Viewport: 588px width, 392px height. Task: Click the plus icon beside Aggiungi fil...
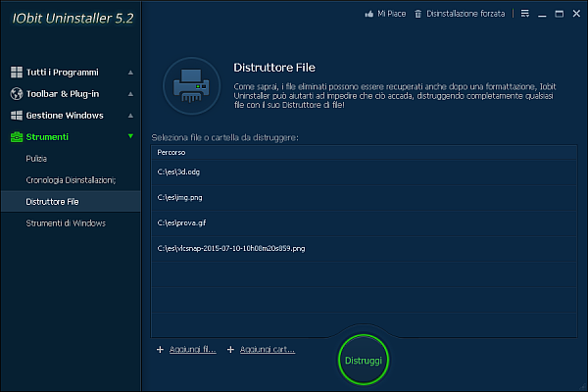click(x=160, y=349)
